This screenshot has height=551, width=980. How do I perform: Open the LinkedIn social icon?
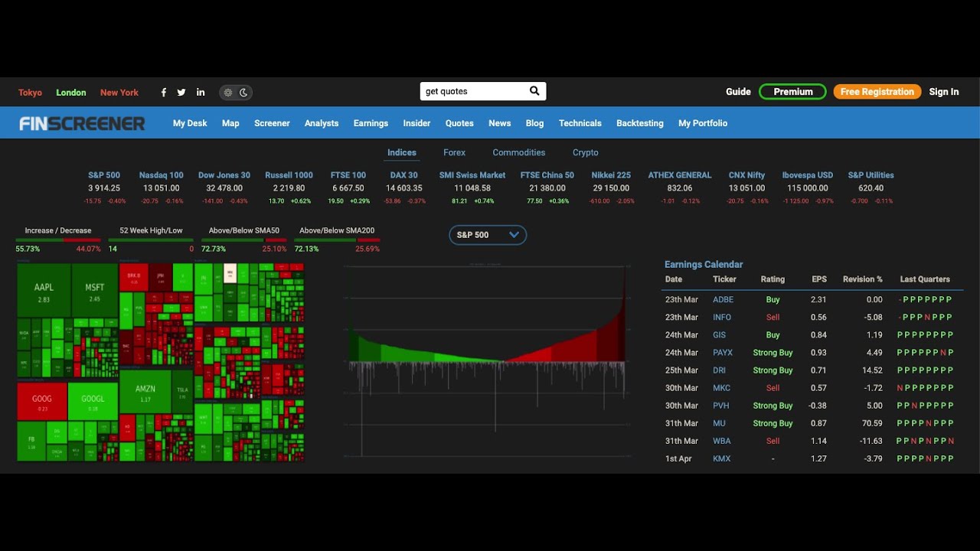click(x=201, y=93)
